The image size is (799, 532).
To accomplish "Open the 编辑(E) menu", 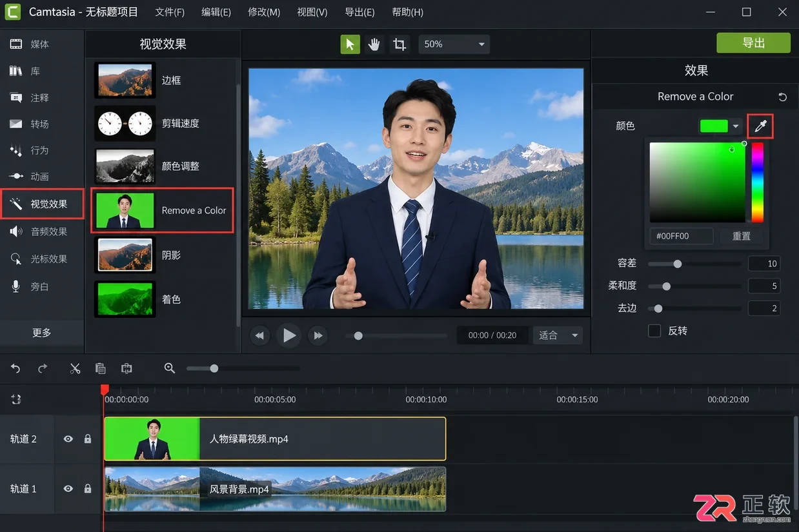I will (216, 12).
